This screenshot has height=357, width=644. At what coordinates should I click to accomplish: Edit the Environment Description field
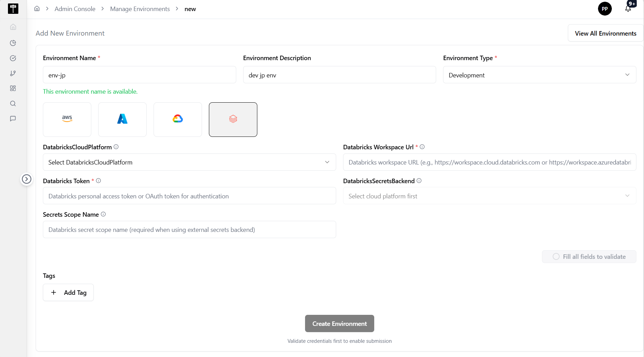(340, 75)
